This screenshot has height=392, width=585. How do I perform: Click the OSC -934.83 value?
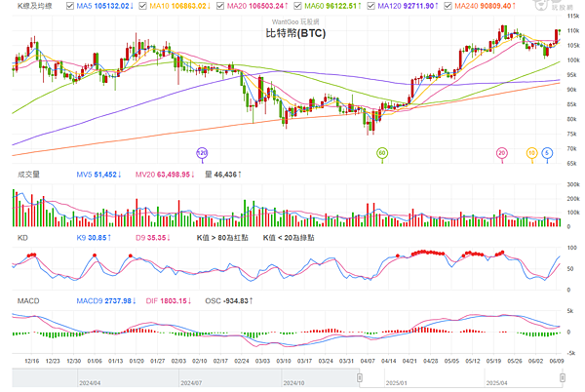click(x=229, y=300)
